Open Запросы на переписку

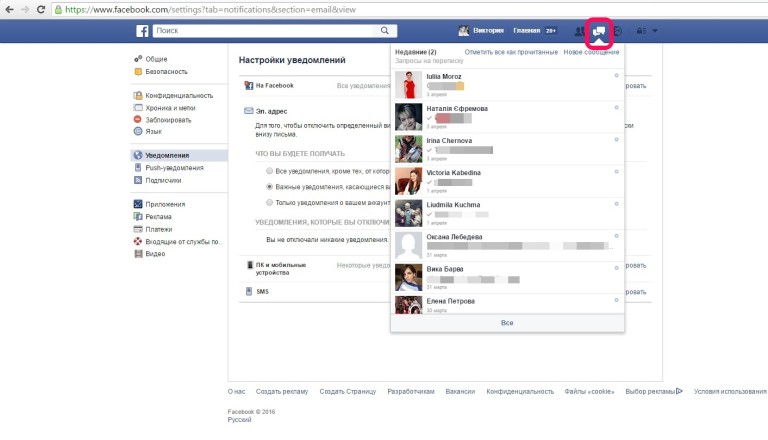click(429, 61)
